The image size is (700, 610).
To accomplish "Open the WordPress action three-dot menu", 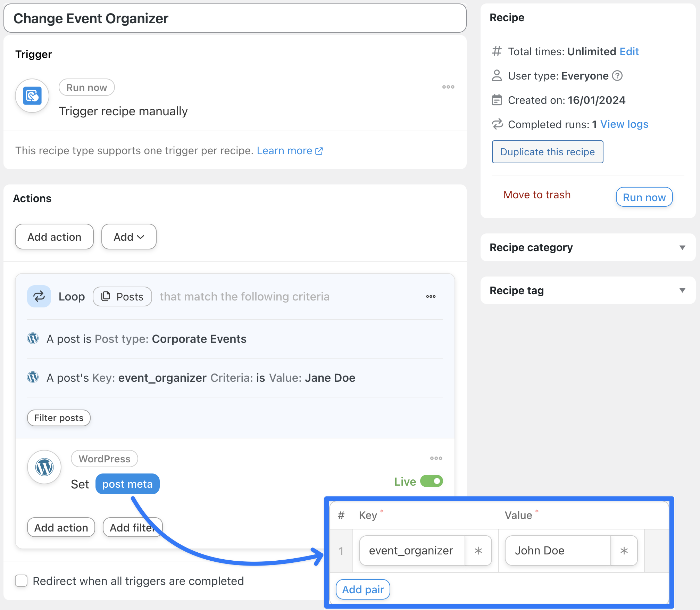I will (436, 458).
